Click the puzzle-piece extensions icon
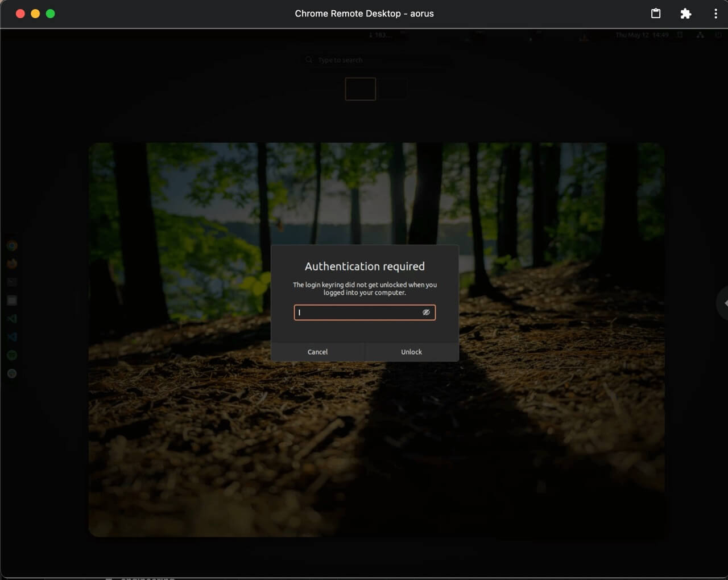The image size is (728, 580). (x=685, y=14)
